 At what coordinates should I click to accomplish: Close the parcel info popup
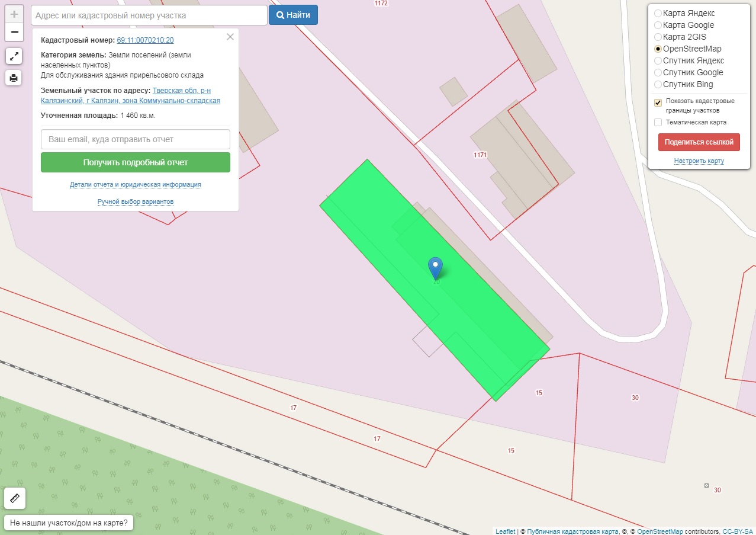click(x=230, y=37)
